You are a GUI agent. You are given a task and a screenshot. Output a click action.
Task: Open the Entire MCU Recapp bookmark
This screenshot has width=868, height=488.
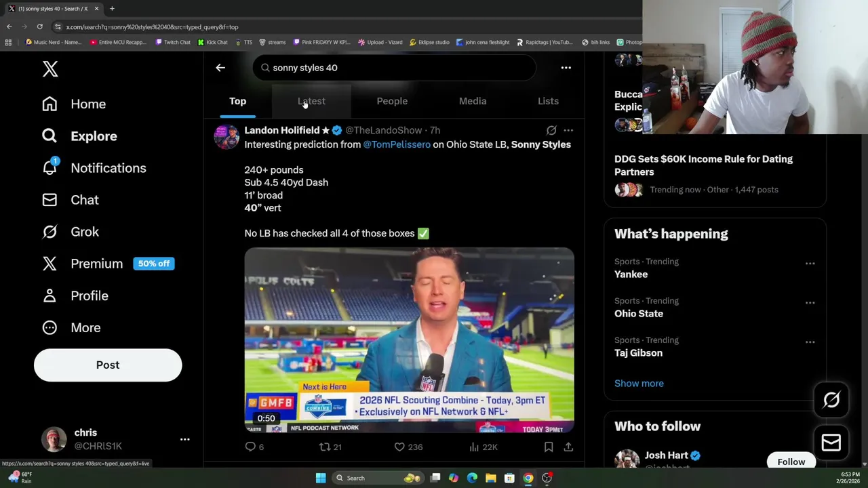pyautogui.click(x=117, y=42)
